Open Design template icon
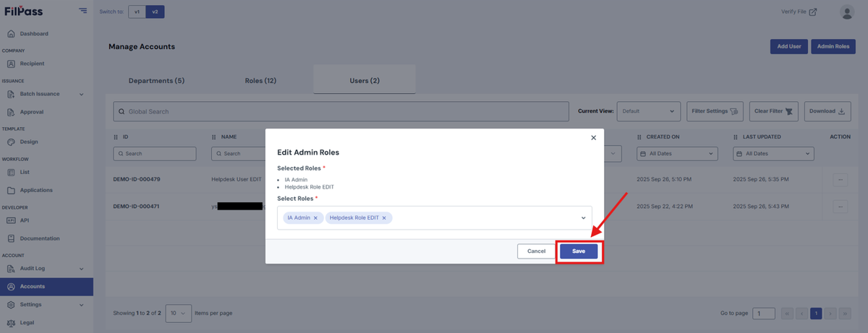 11,142
